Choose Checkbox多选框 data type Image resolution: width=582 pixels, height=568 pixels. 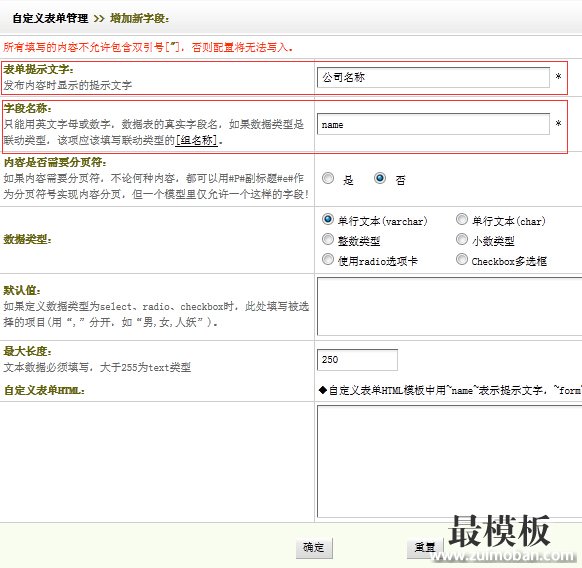coord(461,259)
